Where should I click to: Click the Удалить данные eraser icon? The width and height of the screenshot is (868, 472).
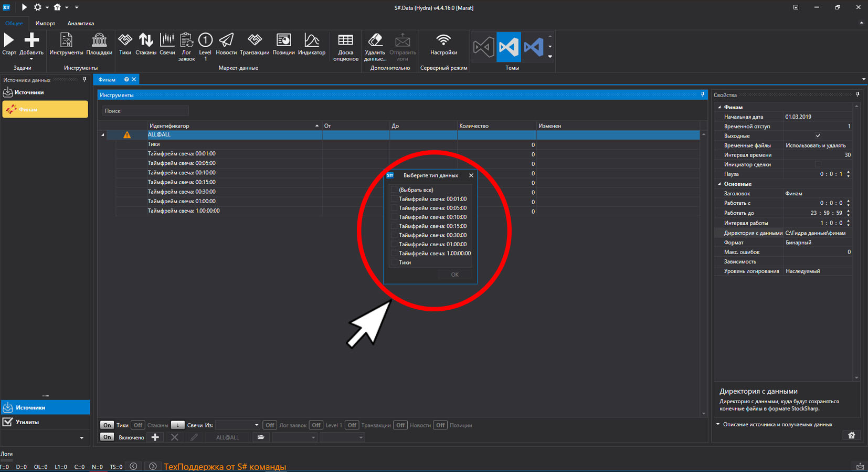pyautogui.click(x=375, y=40)
